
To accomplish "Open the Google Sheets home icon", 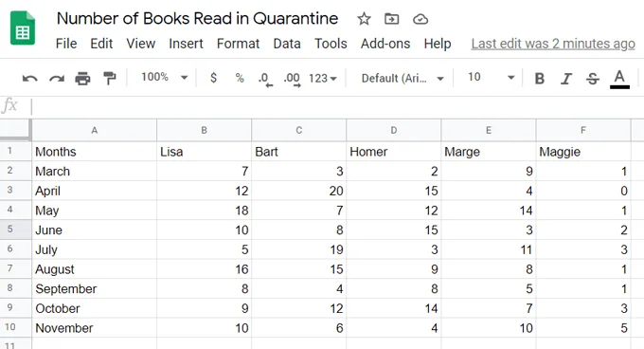I will (23, 28).
